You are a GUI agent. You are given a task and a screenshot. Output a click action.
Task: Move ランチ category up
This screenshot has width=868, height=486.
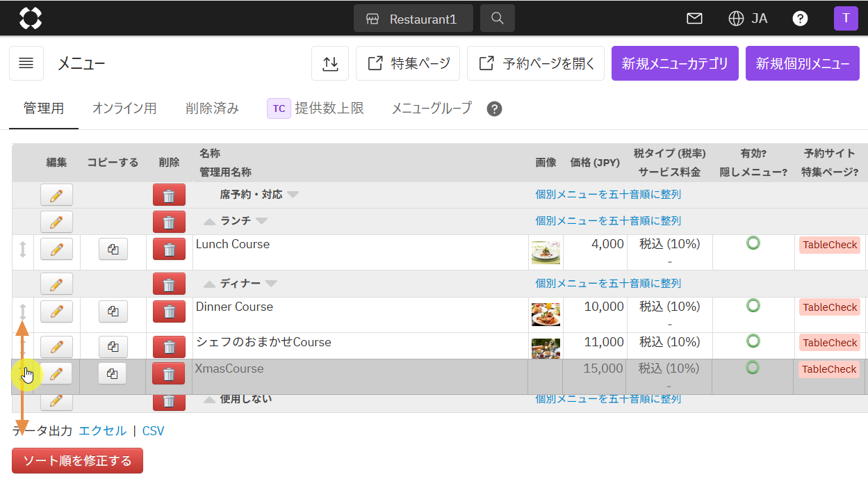click(x=209, y=221)
